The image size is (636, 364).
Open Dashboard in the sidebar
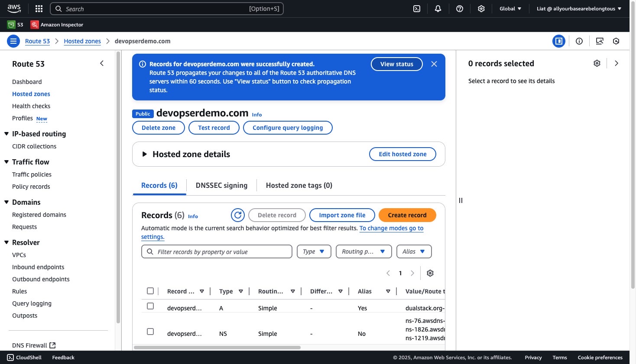coord(27,82)
